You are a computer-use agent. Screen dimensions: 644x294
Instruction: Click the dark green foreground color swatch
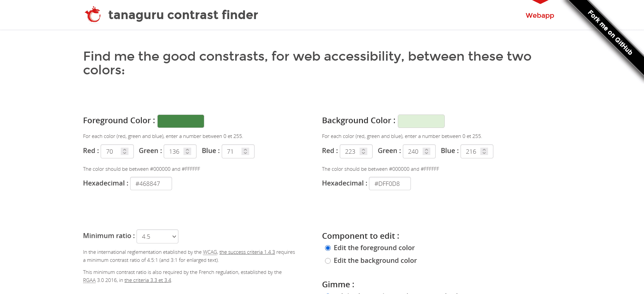pos(180,121)
